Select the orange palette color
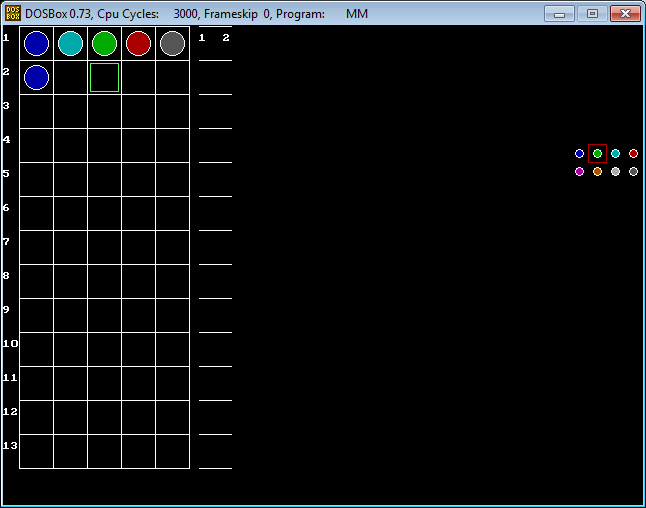This screenshot has height=508, width=646. click(597, 172)
